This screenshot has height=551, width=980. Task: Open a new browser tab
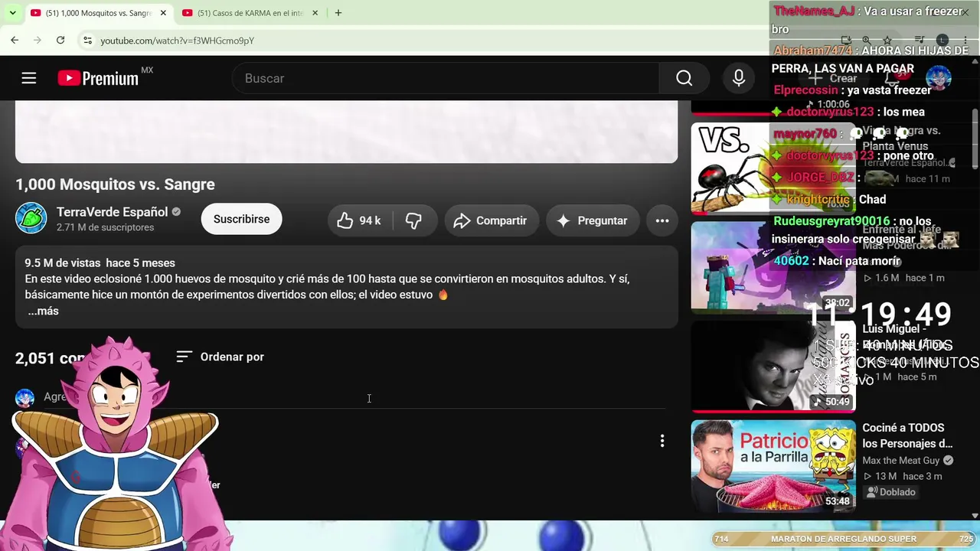(x=338, y=13)
